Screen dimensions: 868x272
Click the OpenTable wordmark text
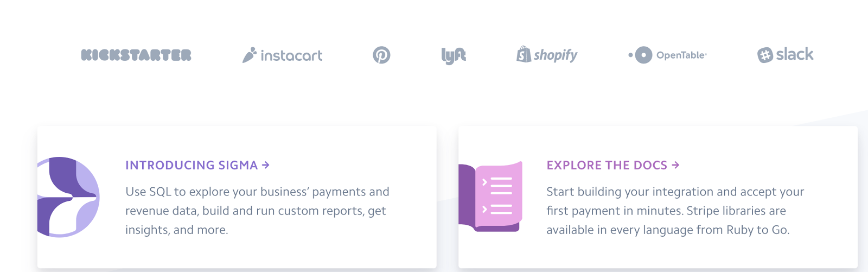[x=681, y=55]
